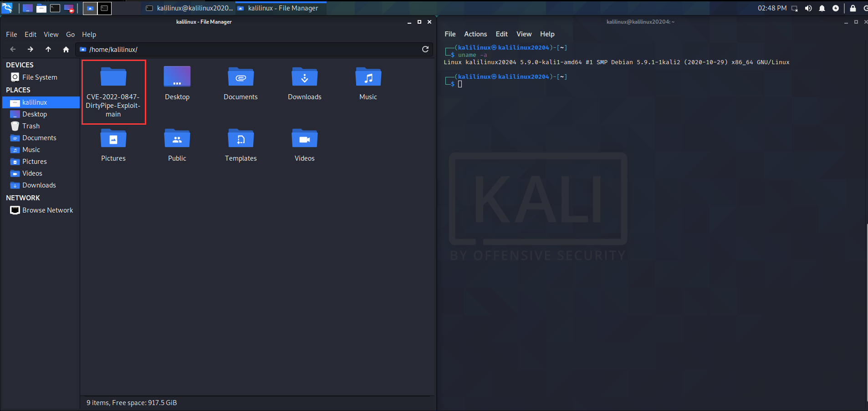
Task: Open the Kali dragon applications menu
Action: pyautogui.click(x=7, y=8)
